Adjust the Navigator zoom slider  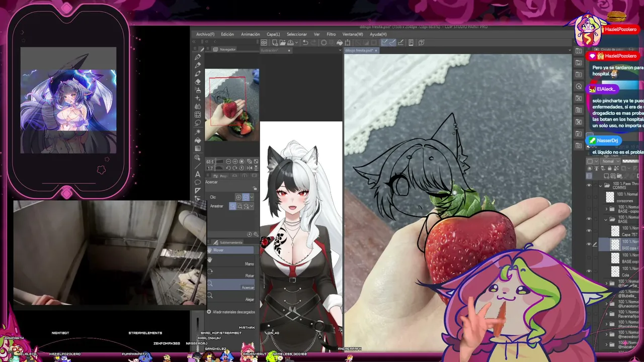click(x=220, y=162)
